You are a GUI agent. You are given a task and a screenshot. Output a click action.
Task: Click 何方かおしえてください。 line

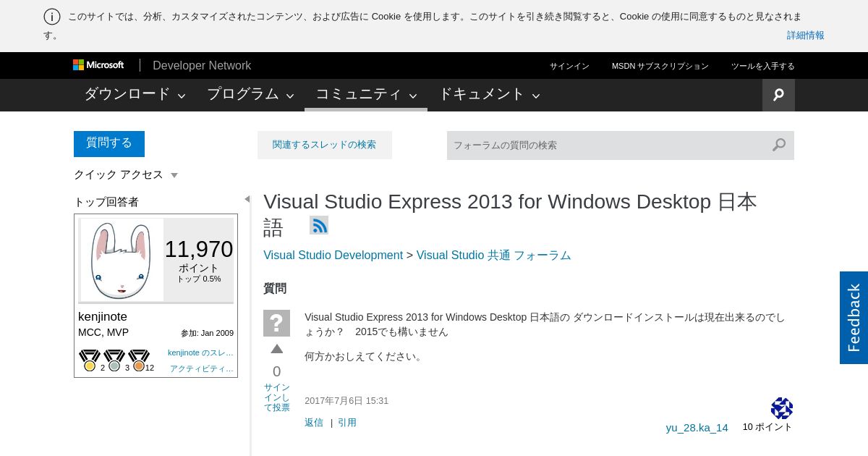tap(364, 356)
